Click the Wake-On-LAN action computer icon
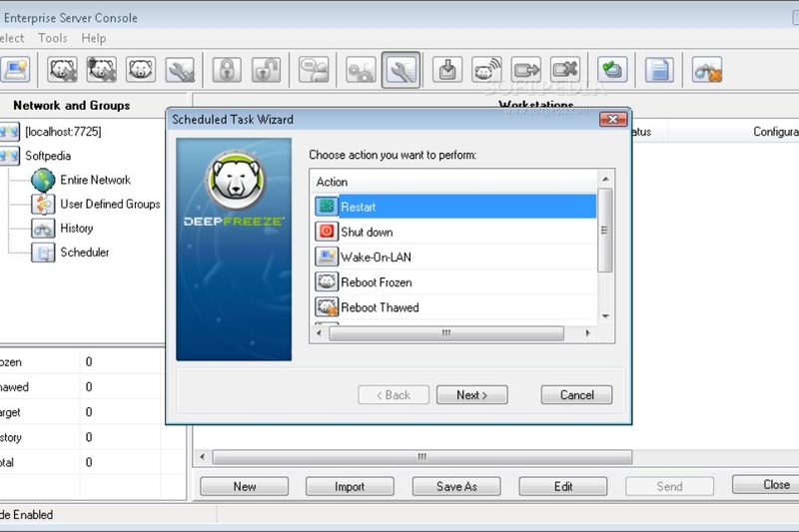Image resolution: width=799 pixels, height=532 pixels. coord(327,257)
